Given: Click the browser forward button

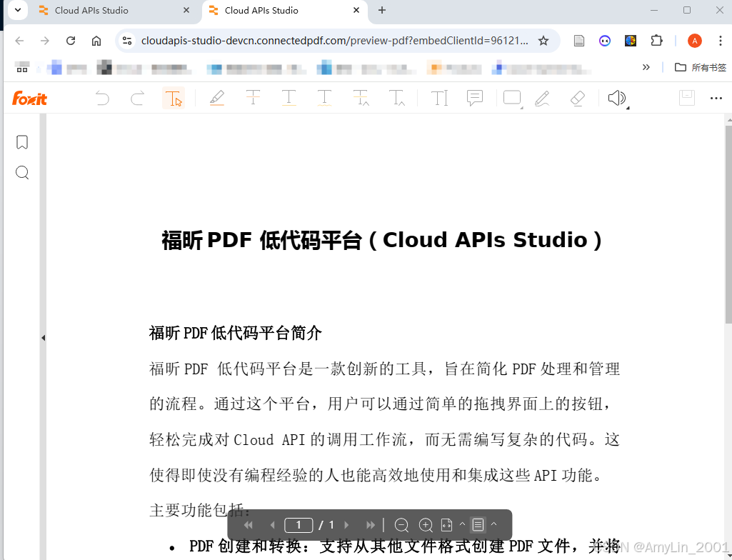Looking at the screenshot, I should (45, 41).
